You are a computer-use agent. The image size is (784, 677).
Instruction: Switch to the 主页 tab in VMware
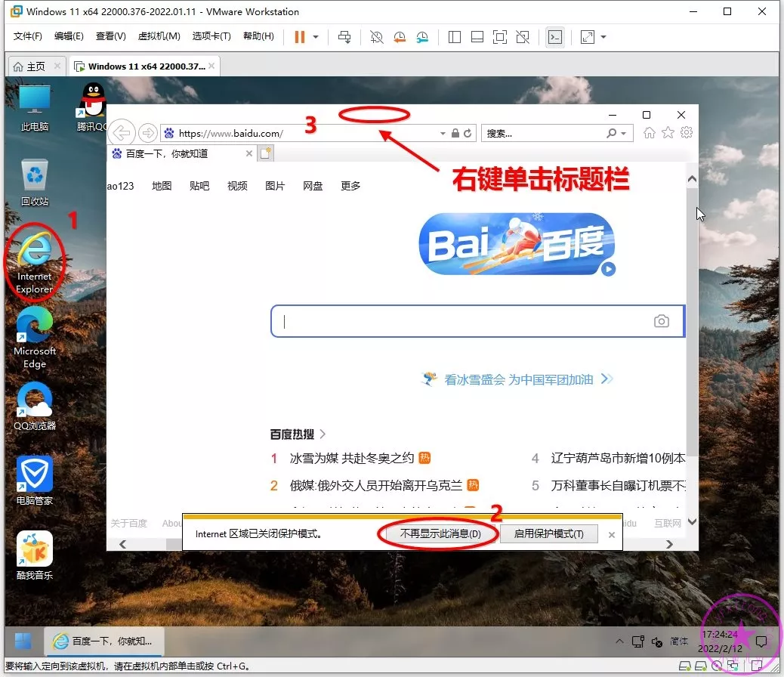click(x=30, y=66)
